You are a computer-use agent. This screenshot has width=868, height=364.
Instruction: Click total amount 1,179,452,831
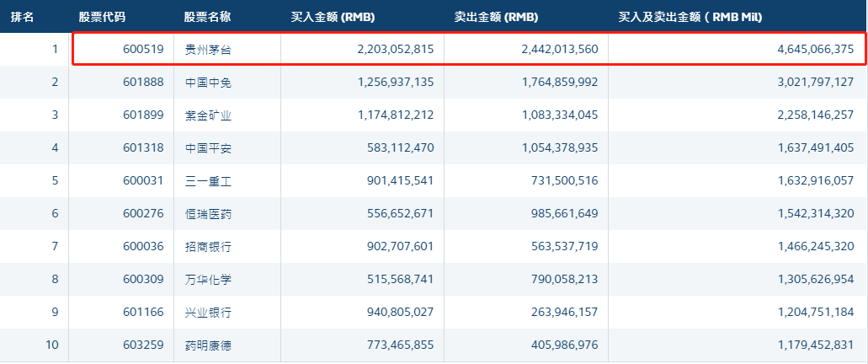pyautogui.click(x=816, y=345)
